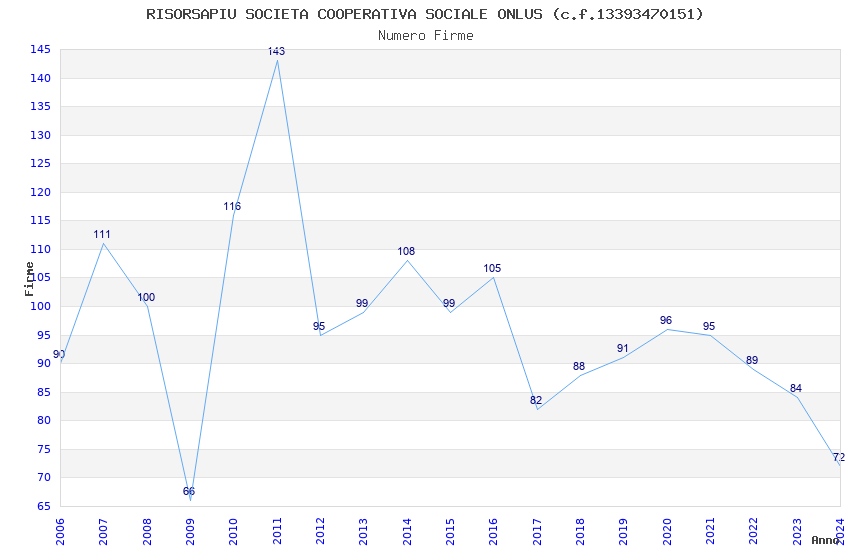850x550 pixels.
Task: Click the y-axis value 70
Action: 44,478
